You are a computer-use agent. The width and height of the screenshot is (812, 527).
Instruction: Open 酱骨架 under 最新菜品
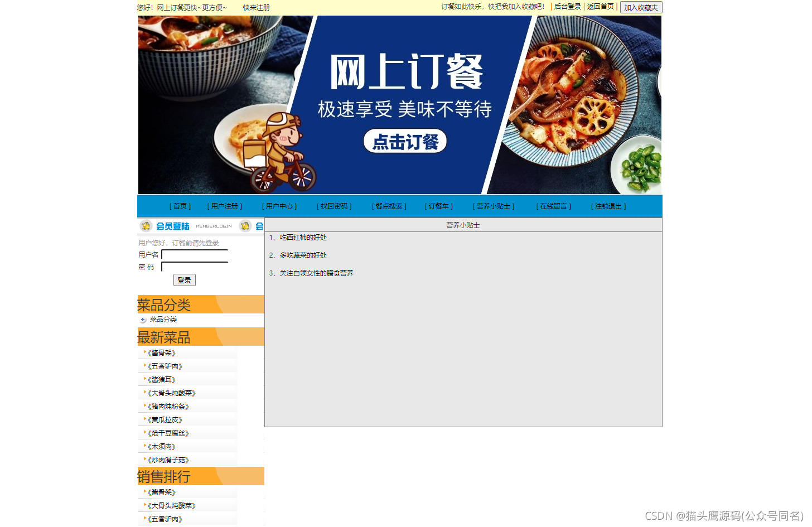(x=162, y=353)
